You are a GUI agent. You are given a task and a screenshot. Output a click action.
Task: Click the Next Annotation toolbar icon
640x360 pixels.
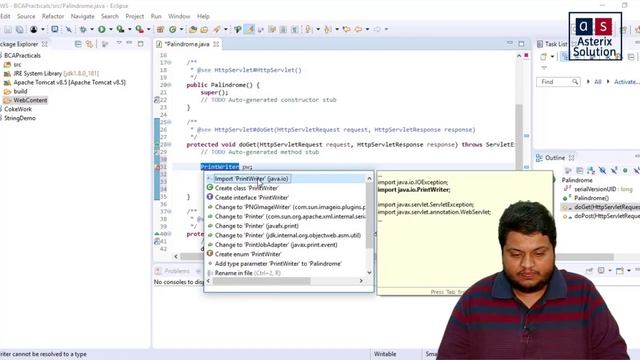tap(309, 29)
